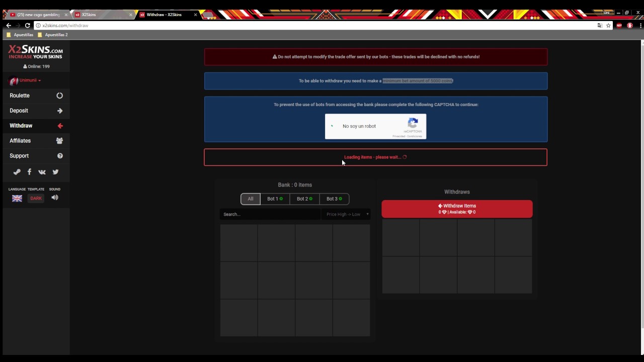This screenshot has width=644, height=362.
Task: Click the site info icon in address bar
Action: click(x=38, y=25)
